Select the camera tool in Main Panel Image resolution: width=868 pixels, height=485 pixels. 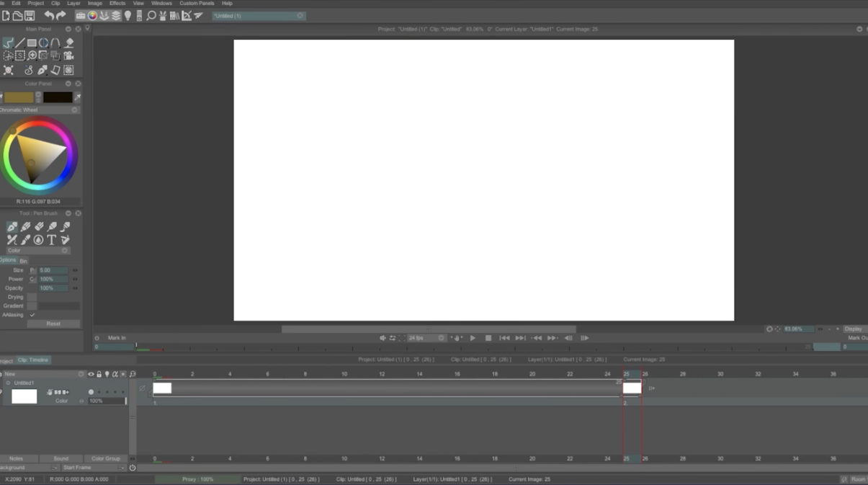pyautogui.click(x=69, y=55)
